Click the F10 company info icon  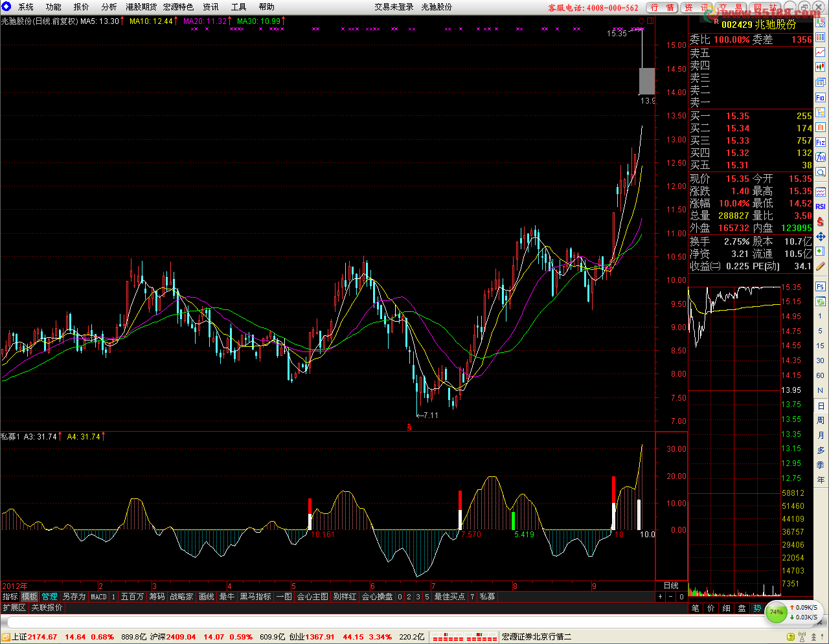point(821,98)
